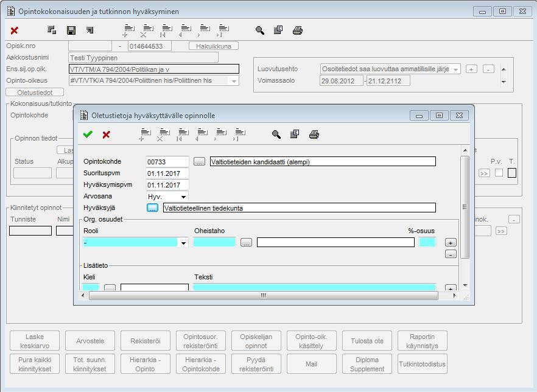Click the printer icon in main toolbar

pyautogui.click(x=298, y=30)
